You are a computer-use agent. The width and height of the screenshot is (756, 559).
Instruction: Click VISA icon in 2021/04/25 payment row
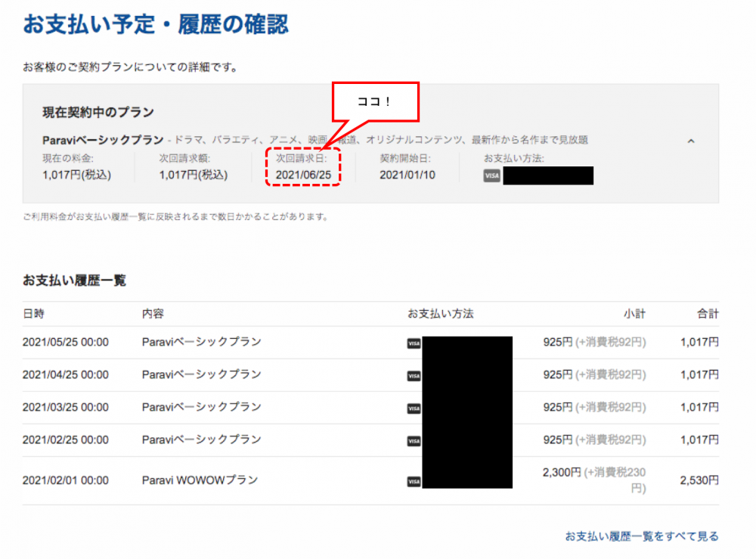[414, 376]
